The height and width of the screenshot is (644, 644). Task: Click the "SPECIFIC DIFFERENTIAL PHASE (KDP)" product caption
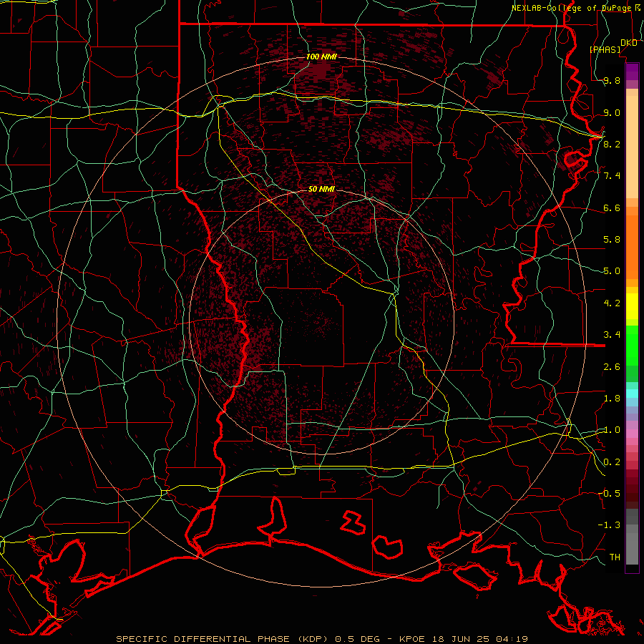point(222,639)
